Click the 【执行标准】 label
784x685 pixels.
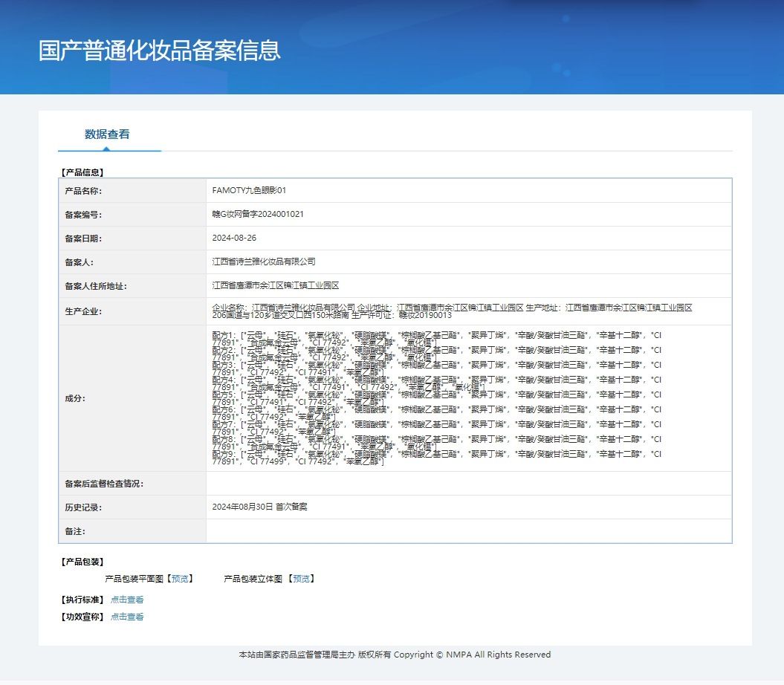pos(82,600)
